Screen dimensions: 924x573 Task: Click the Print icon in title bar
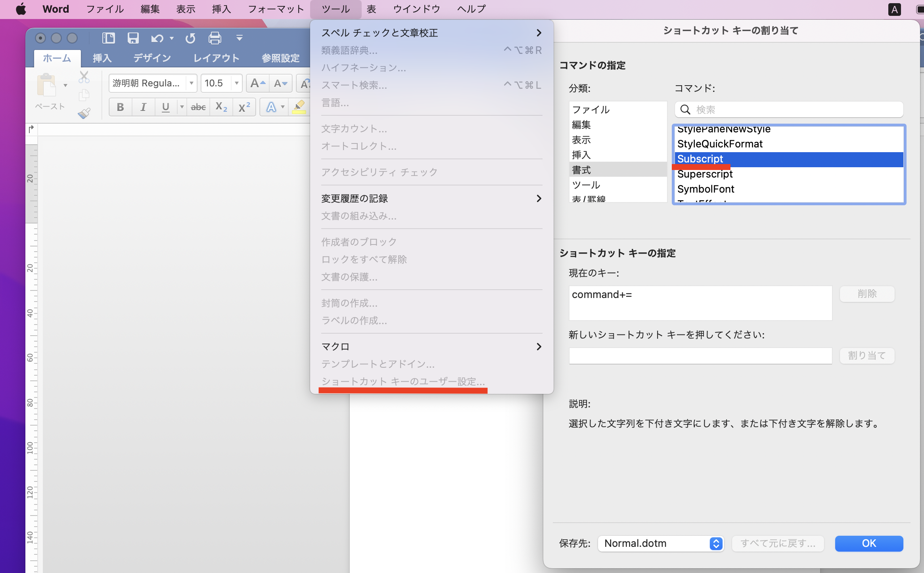point(215,38)
